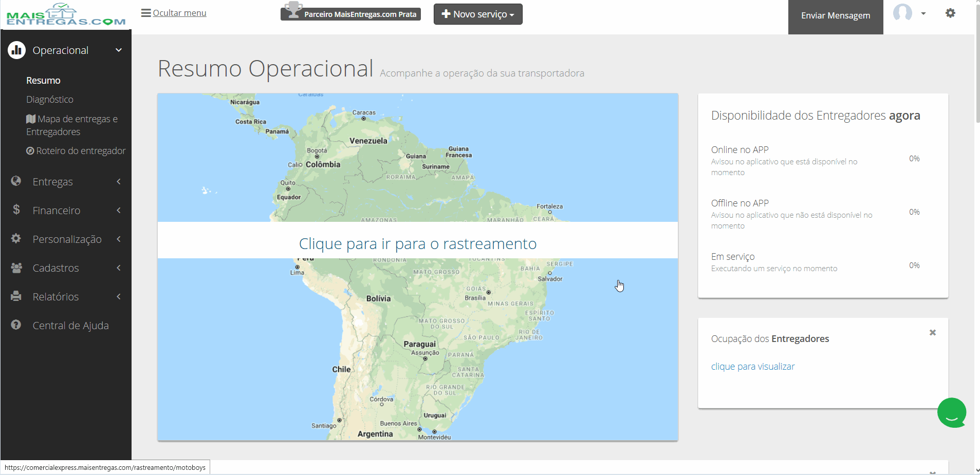The width and height of the screenshot is (980, 475).
Task: Click the 'Resumo Operacional' heading
Action: point(265,69)
